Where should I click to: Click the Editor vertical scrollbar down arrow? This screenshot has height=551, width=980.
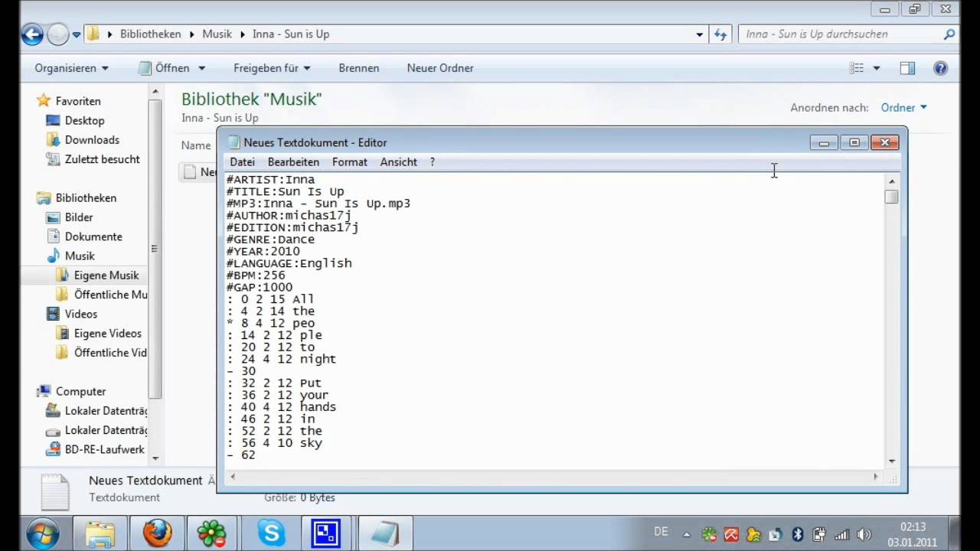(x=891, y=461)
